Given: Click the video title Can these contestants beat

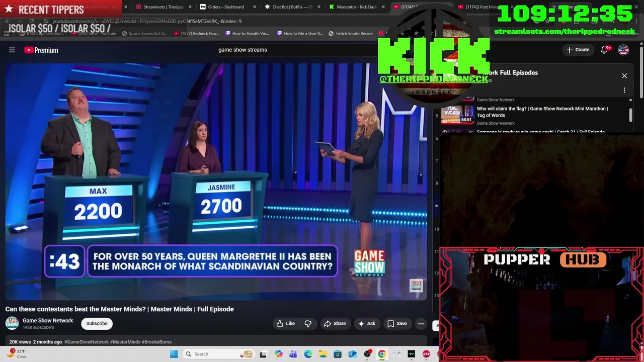Looking at the screenshot, I should click(x=119, y=309).
